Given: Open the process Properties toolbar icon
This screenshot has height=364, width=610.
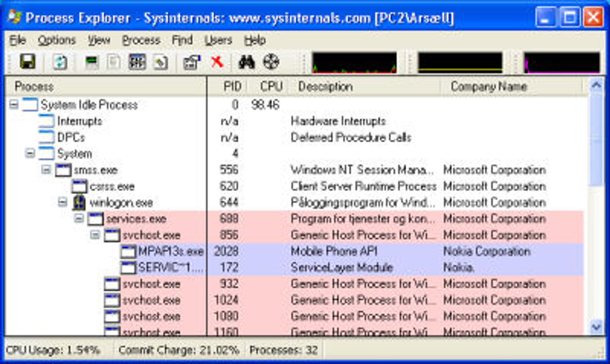Looking at the screenshot, I should point(192,62).
